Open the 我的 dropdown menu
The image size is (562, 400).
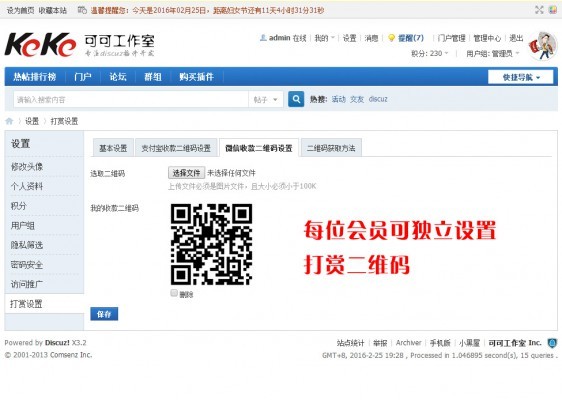(x=324, y=38)
